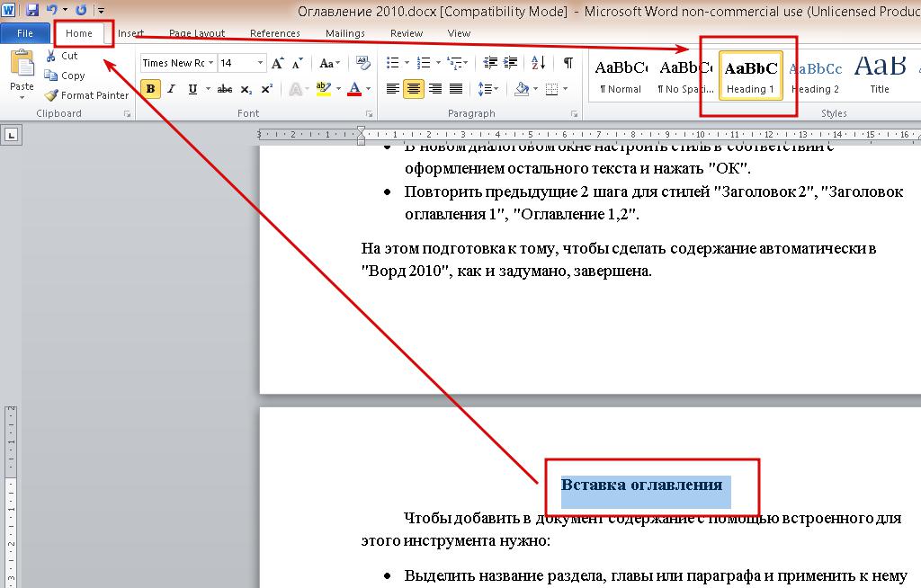Viewport: 921px width, 588px height.
Task: Apply strikethrough formatting
Action: coord(225,89)
